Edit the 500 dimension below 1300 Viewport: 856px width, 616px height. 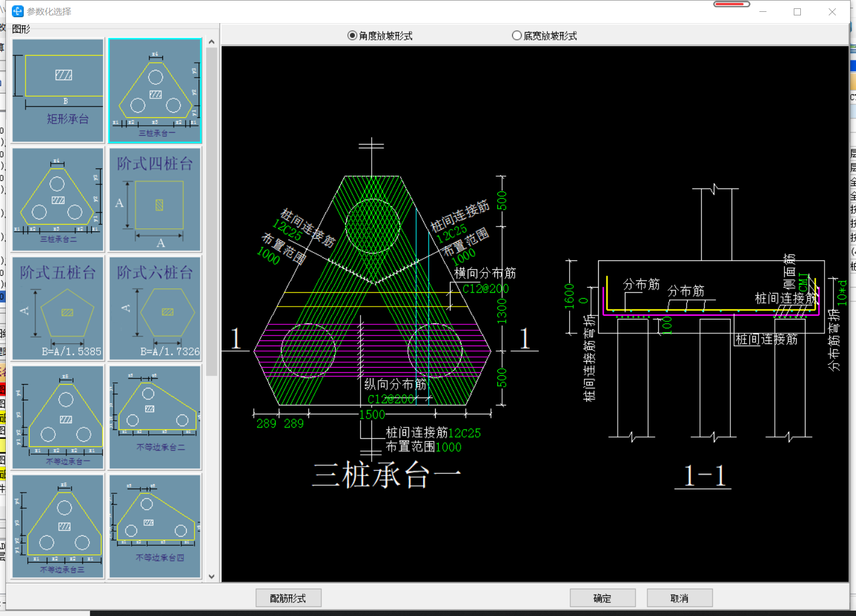(502, 378)
